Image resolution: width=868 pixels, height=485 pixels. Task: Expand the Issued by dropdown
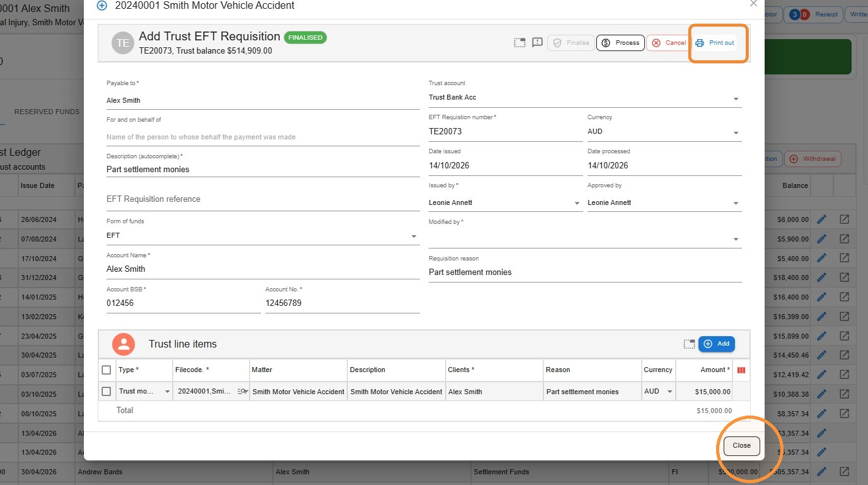click(x=577, y=203)
